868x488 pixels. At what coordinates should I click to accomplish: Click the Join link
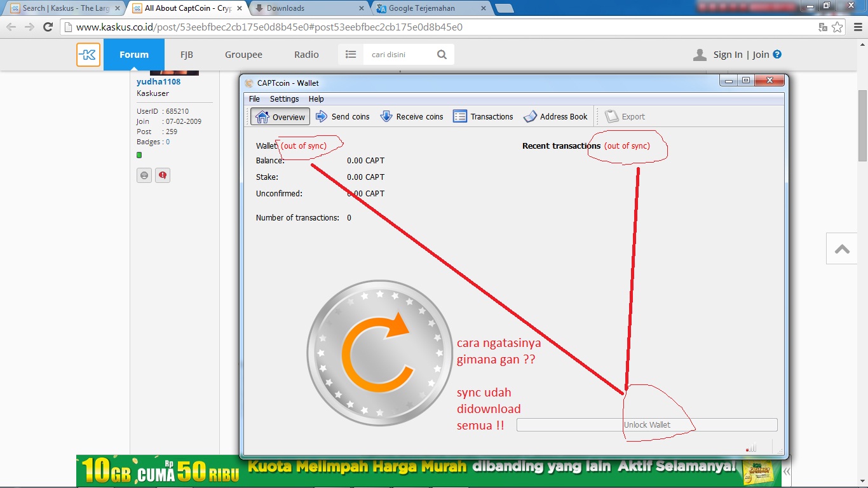[761, 55]
